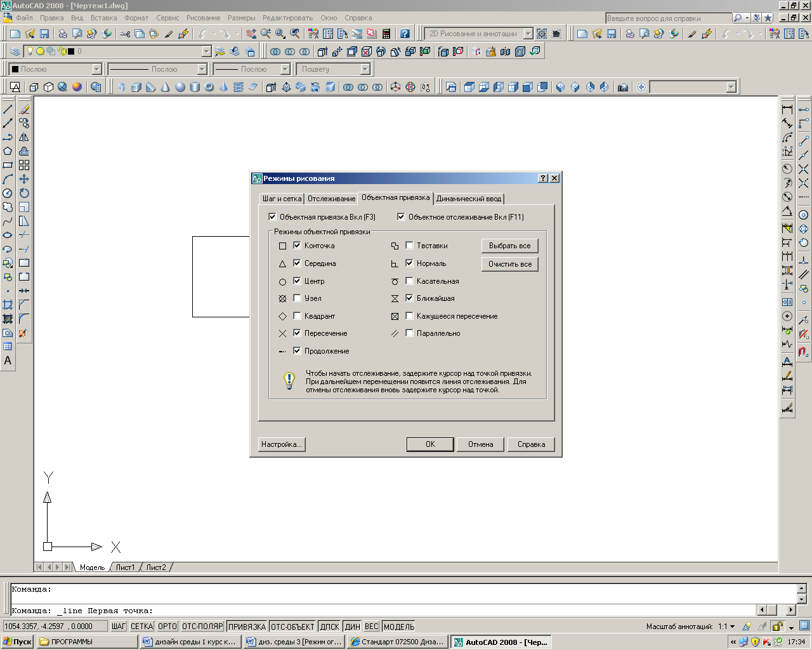This screenshot has height=650, width=812.
Task: Open the camera view name dropdown
Action: point(731,87)
